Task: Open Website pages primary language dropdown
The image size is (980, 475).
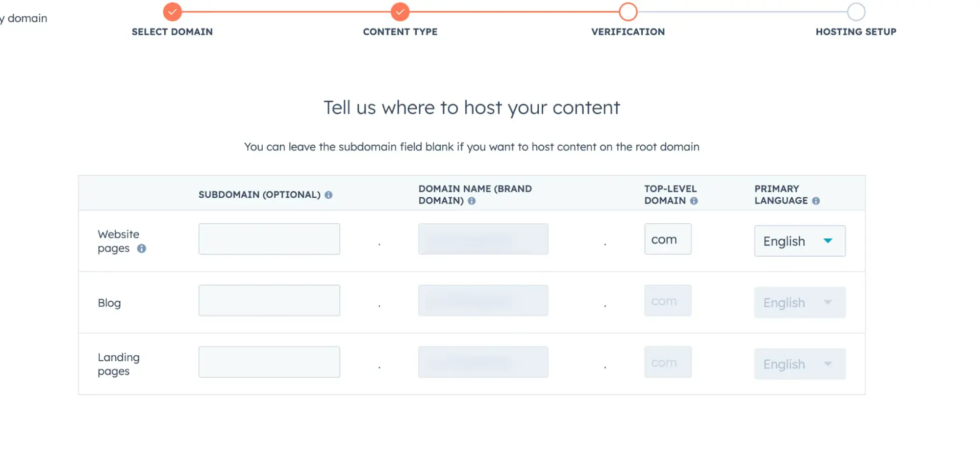Action: pyautogui.click(x=800, y=241)
